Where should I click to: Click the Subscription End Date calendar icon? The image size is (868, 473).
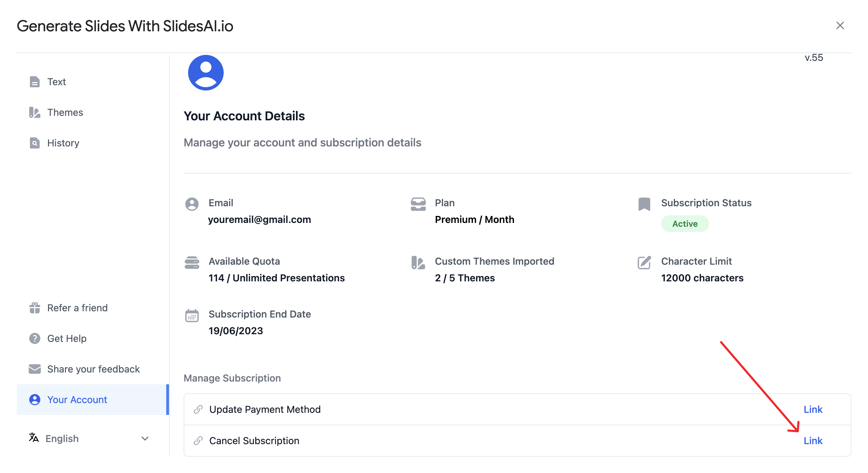point(192,315)
